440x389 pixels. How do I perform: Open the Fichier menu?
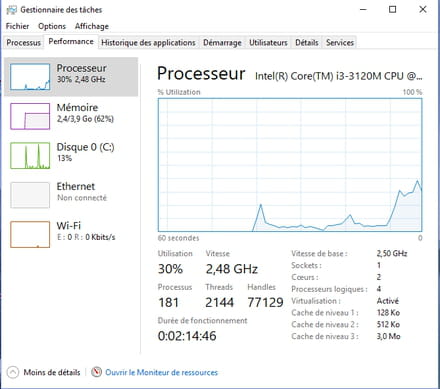[x=17, y=26]
